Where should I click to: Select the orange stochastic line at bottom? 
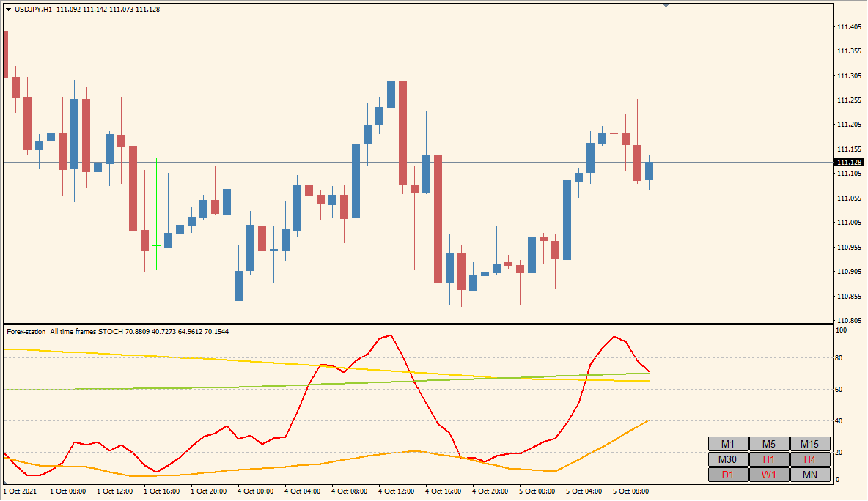tap(220, 471)
